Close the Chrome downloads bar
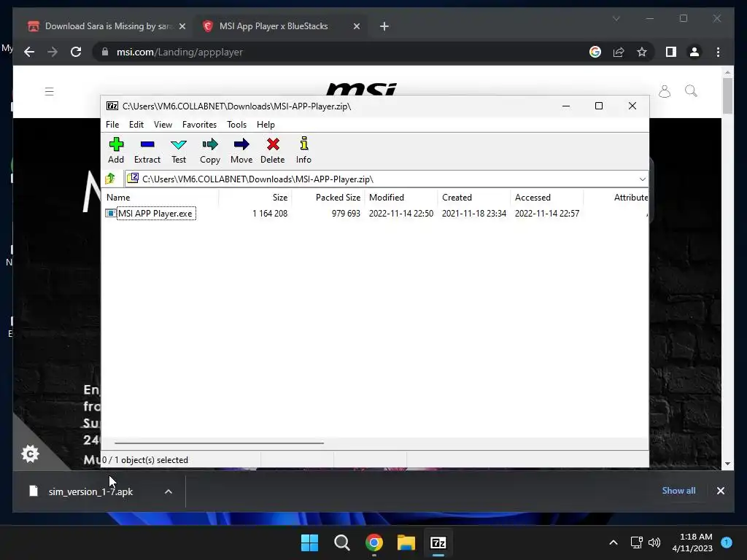 720,491
